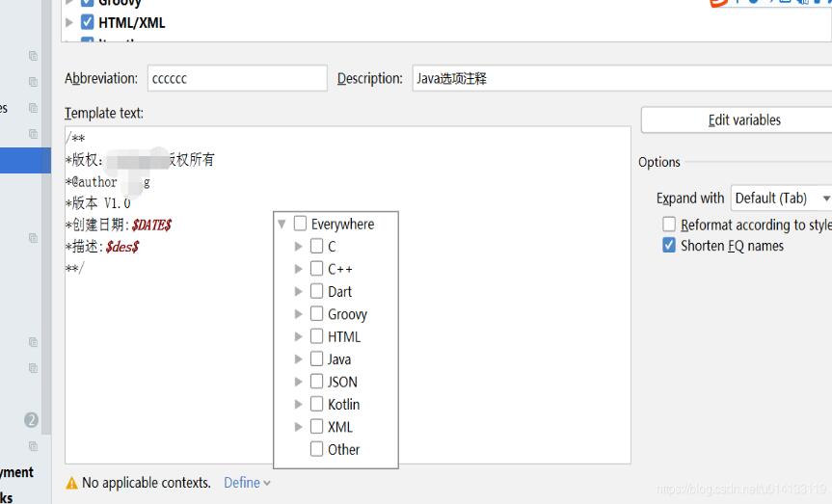This screenshot has height=504, width=832.
Task: Check the Groovy context checkbox in popup
Action: [x=317, y=314]
